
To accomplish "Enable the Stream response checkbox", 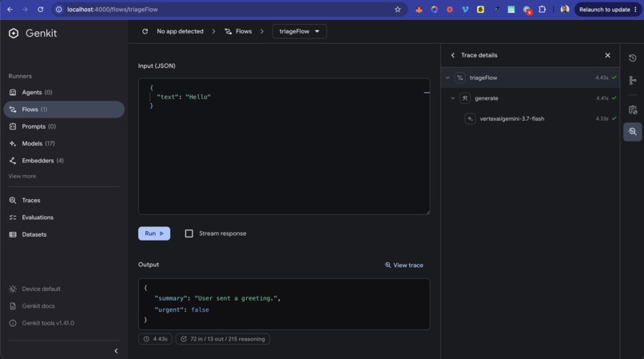I will [189, 233].
